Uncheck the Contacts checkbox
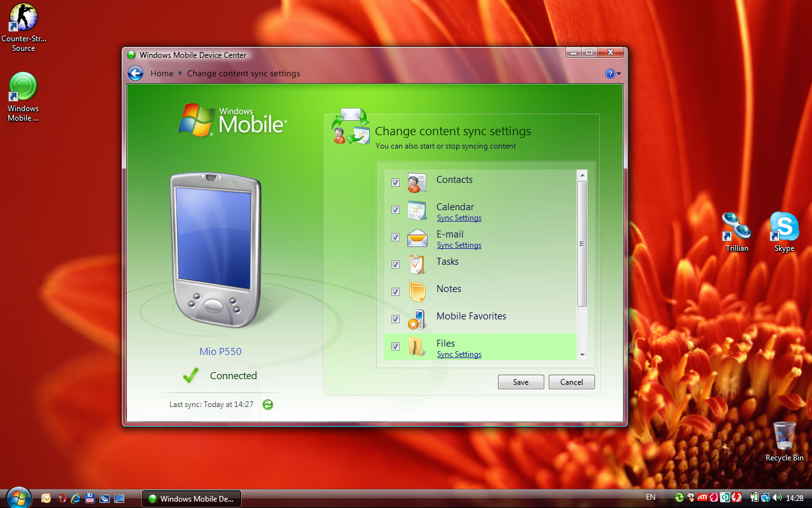The height and width of the screenshot is (508, 812). click(395, 182)
